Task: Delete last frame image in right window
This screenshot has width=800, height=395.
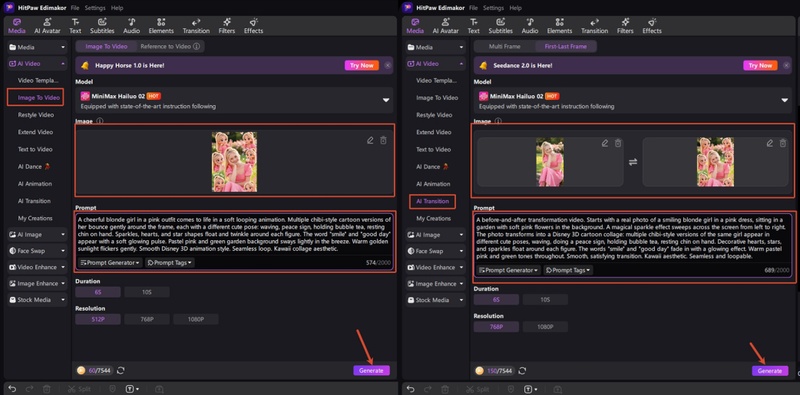Action: click(x=783, y=143)
